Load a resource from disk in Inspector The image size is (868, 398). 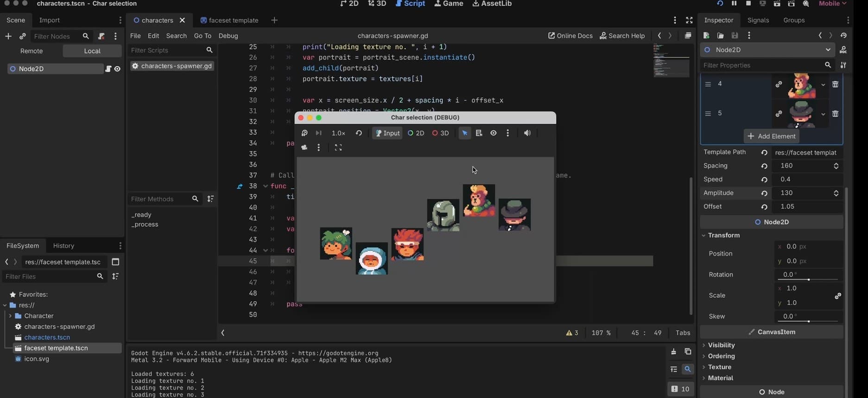pyautogui.click(x=721, y=36)
